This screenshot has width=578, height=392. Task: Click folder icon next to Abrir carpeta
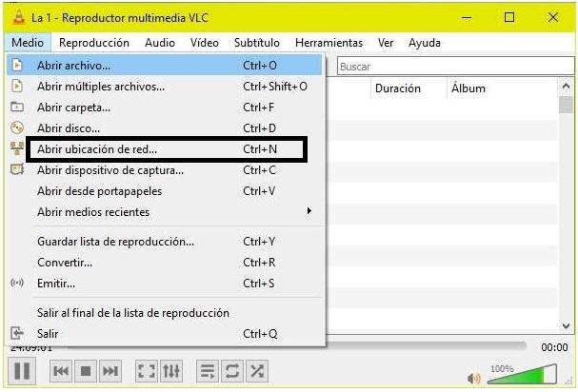click(17, 107)
